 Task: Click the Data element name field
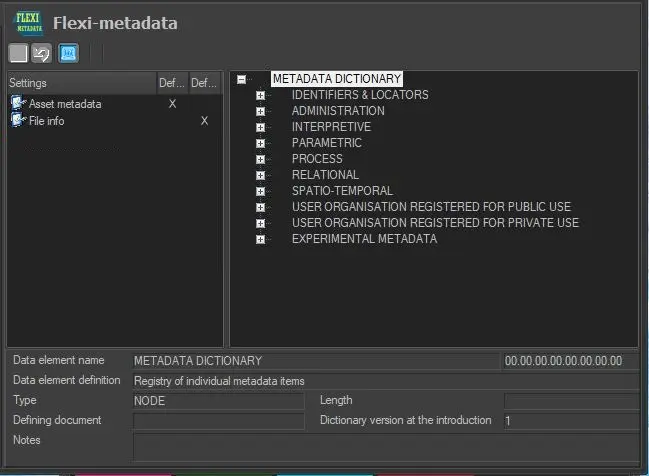pyautogui.click(x=314, y=361)
